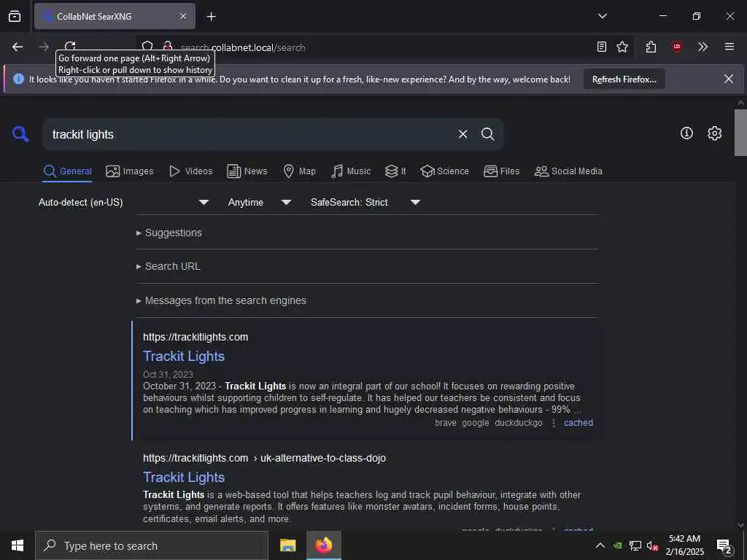
Task: Show hidden system tray icons
Action: click(600, 545)
